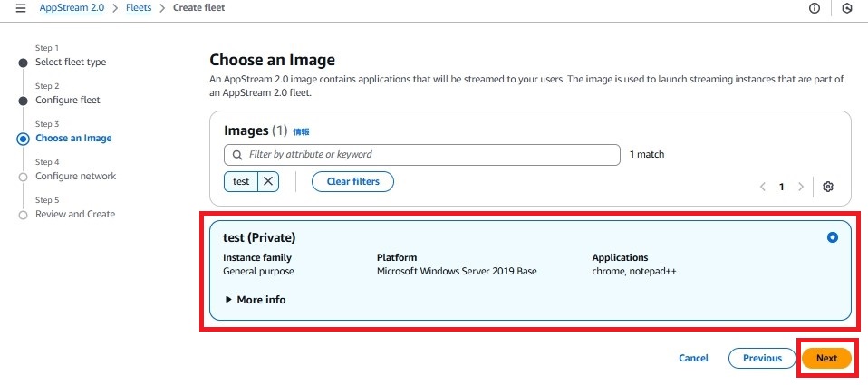Open the hexagon settings icon in top bar
Image resolution: width=868 pixels, height=385 pixels.
click(x=847, y=8)
